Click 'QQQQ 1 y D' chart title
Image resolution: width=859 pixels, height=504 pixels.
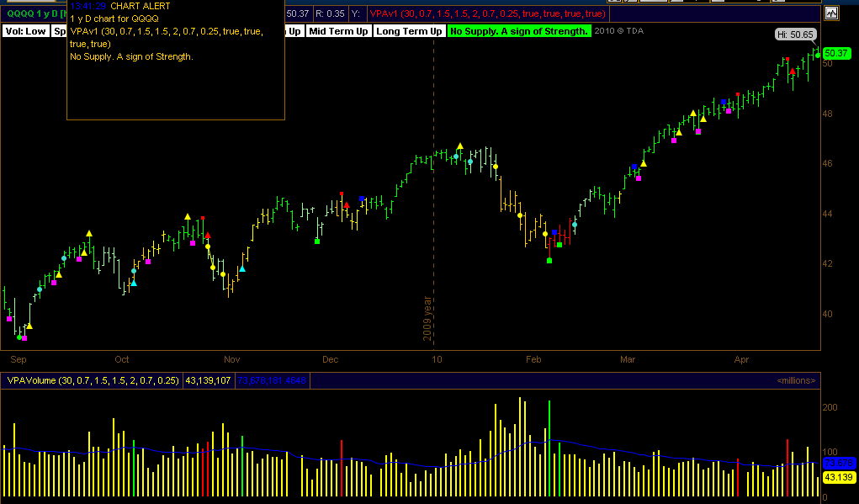tap(34, 13)
